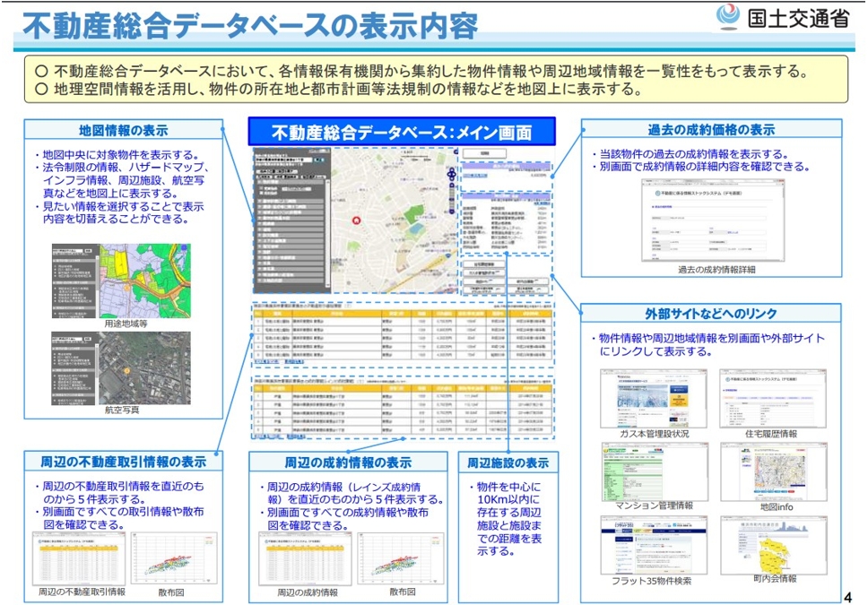Click the caption 地図info
The height and width of the screenshot is (605, 868).
pyautogui.click(x=777, y=506)
